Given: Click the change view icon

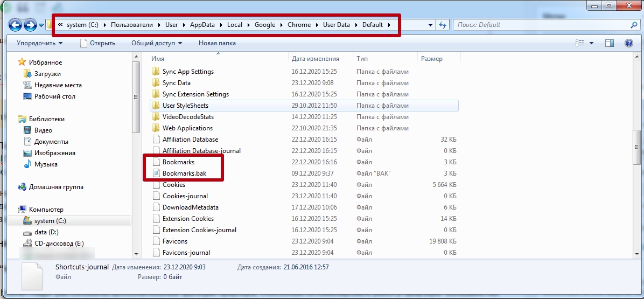Looking at the screenshot, I should click(x=580, y=43).
